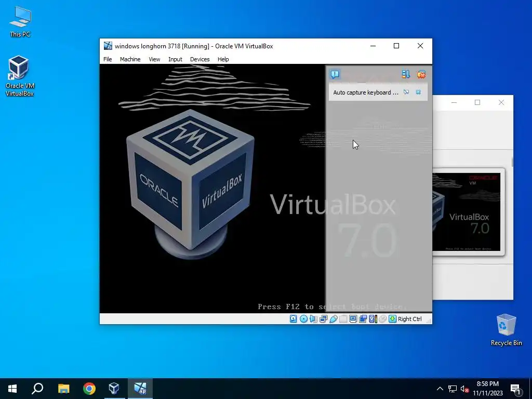The image size is (532, 399).
Task: Click the Auto capture keyboard notification text
Action: point(365,92)
